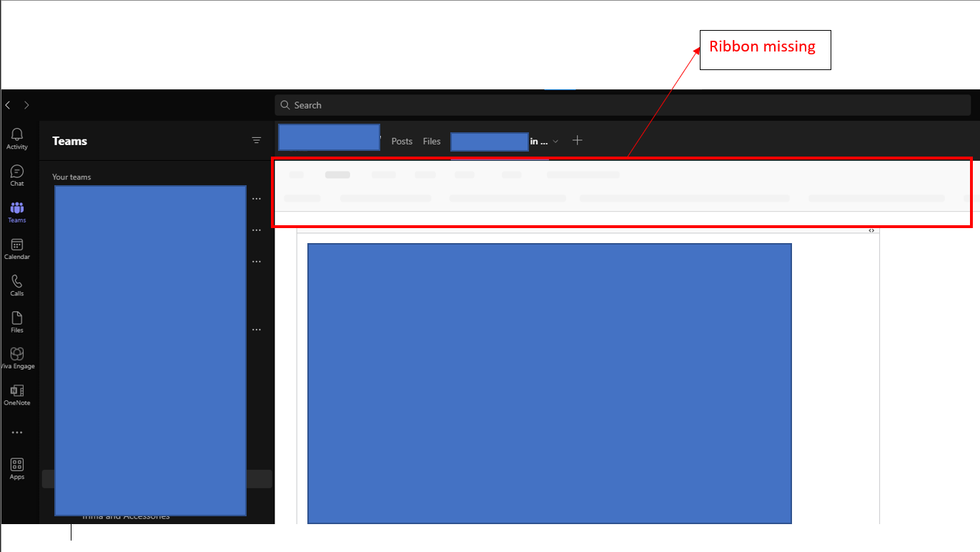The width and height of the screenshot is (980, 552).
Task: Open the Calls app
Action: 17,285
